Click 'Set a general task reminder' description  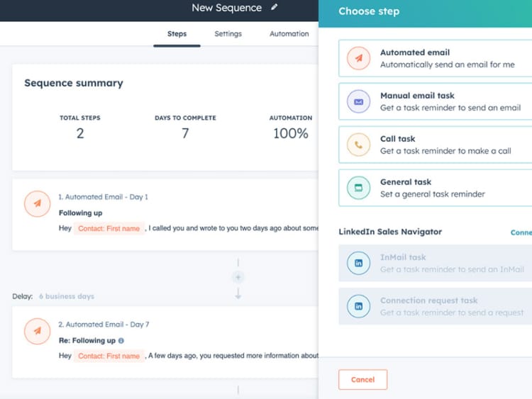pos(432,194)
